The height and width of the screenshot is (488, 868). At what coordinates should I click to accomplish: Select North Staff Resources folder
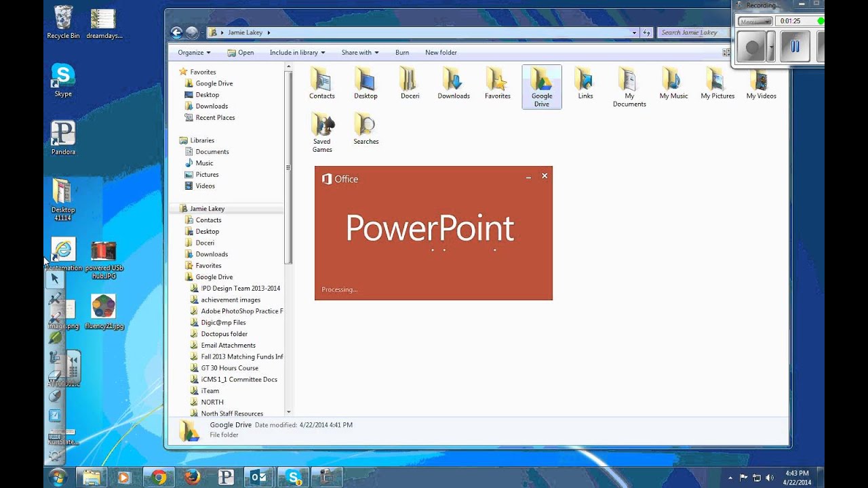click(232, 413)
